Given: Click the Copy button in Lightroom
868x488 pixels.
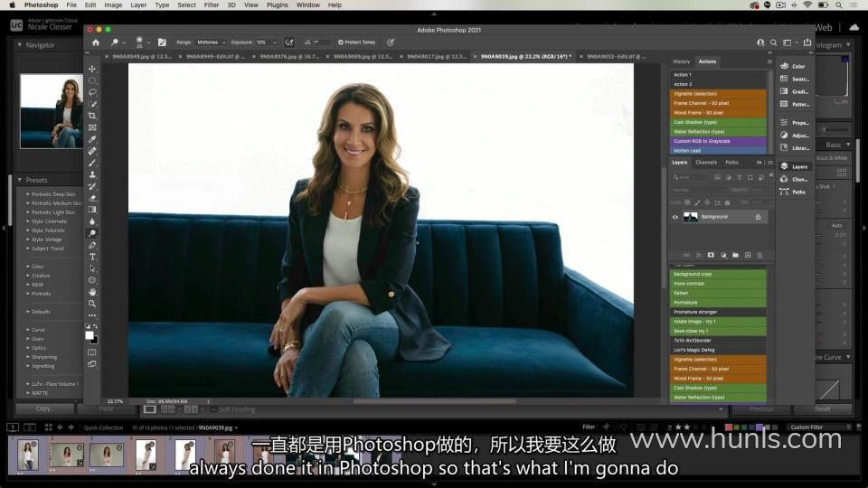Looking at the screenshot, I should pyautogui.click(x=43, y=408).
